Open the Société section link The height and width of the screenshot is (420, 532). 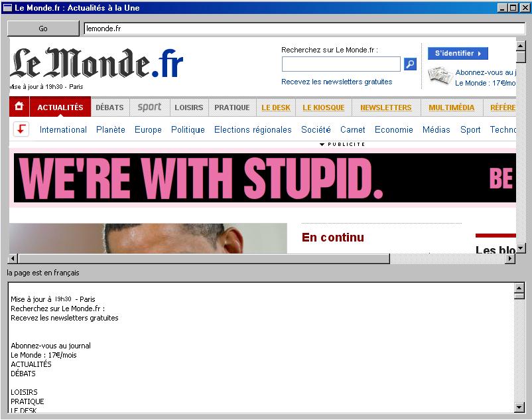tap(316, 129)
